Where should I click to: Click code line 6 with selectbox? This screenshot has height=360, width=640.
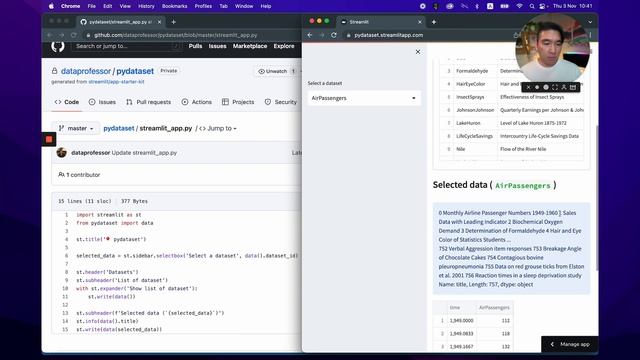pyautogui.click(x=187, y=256)
